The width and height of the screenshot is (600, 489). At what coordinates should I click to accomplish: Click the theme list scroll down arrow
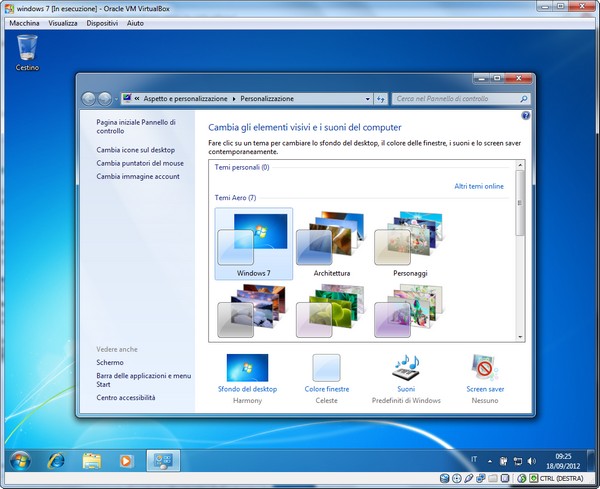[x=520, y=337]
